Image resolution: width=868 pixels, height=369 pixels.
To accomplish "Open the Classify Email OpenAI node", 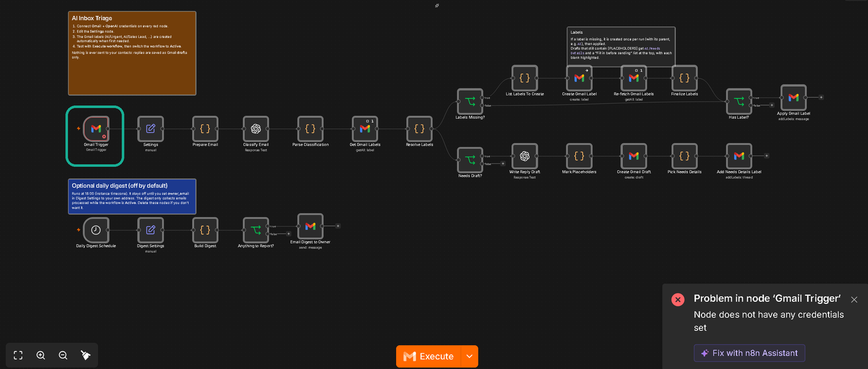I will point(256,129).
